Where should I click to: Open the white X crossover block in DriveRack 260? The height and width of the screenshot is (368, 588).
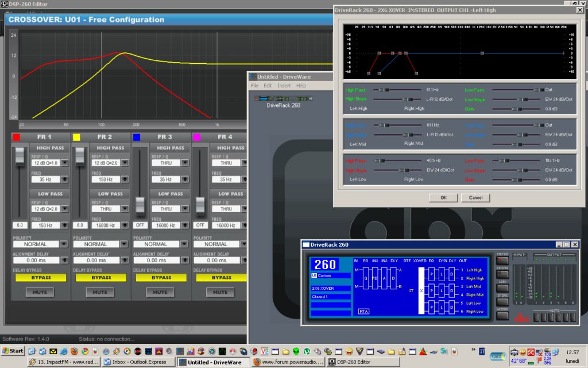(x=421, y=290)
